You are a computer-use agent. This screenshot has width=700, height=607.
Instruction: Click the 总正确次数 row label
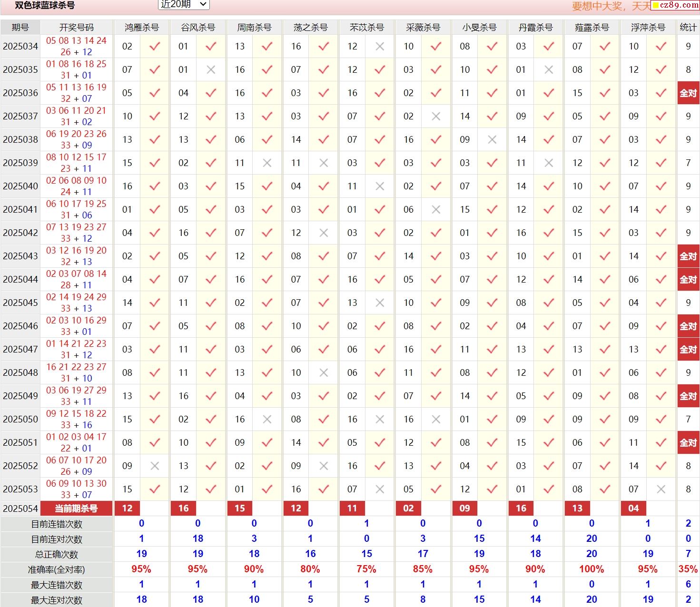click(x=57, y=555)
